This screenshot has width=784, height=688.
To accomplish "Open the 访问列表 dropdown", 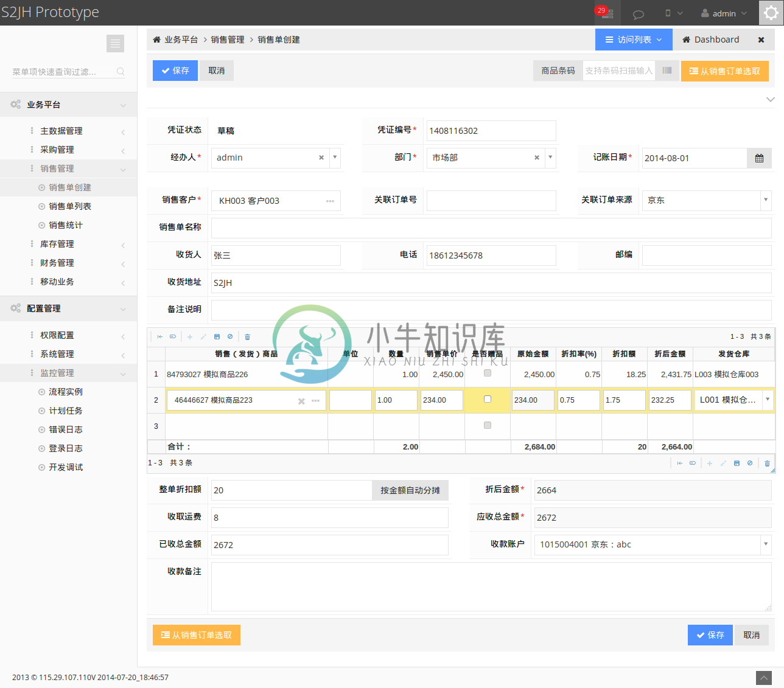I will (x=634, y=40).
